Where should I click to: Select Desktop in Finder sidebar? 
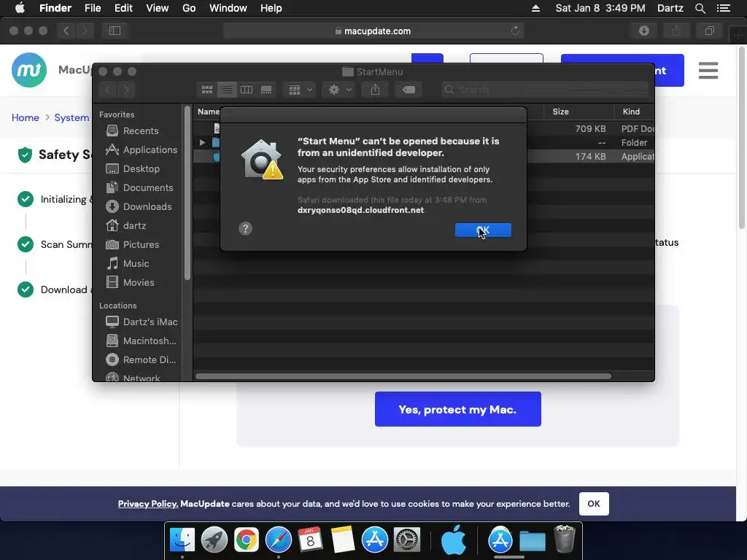pyautogui.click(x=133, y=168)
